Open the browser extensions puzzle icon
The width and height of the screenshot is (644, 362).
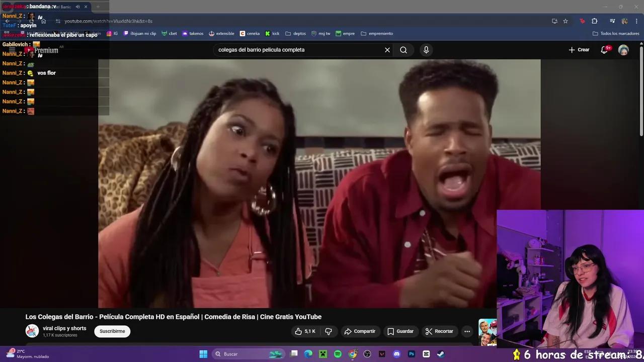coord(594,21)
